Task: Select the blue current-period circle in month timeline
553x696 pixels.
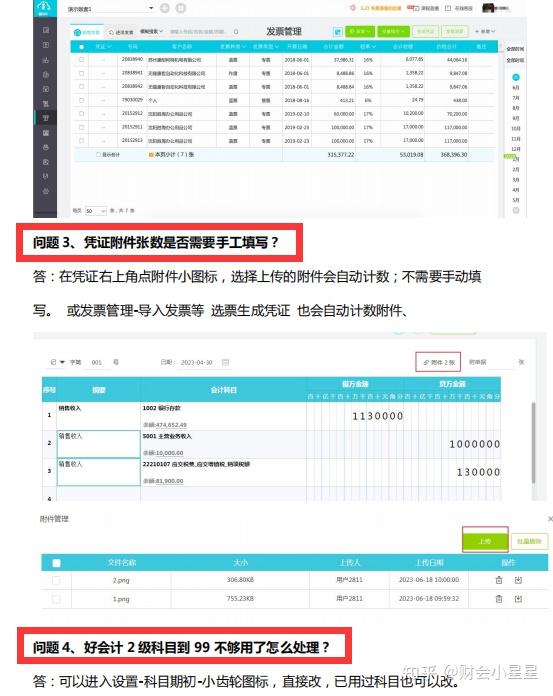Action: [x=516, y=77]
